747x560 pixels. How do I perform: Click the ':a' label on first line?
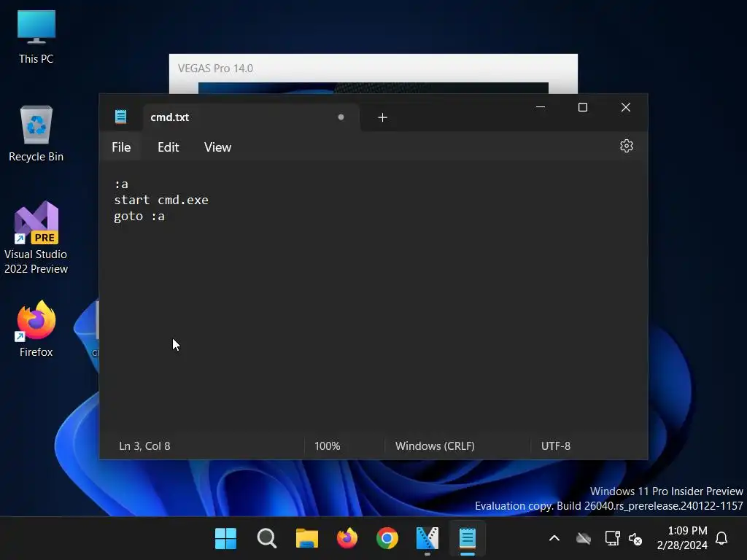pyautogui.click(x=121, y=184)
